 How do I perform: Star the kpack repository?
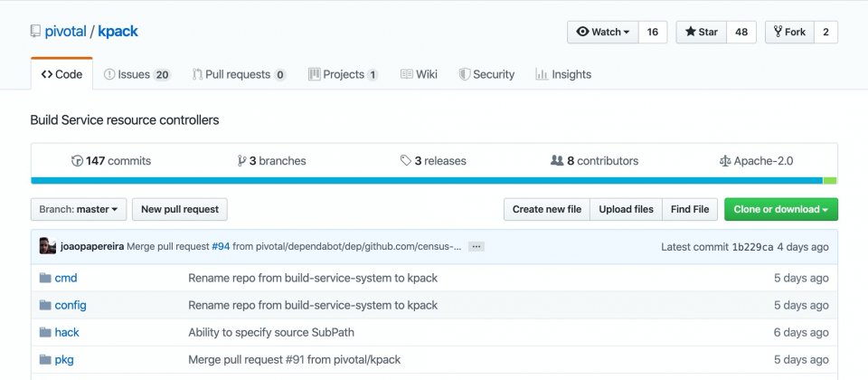click(x=702, y=32)
